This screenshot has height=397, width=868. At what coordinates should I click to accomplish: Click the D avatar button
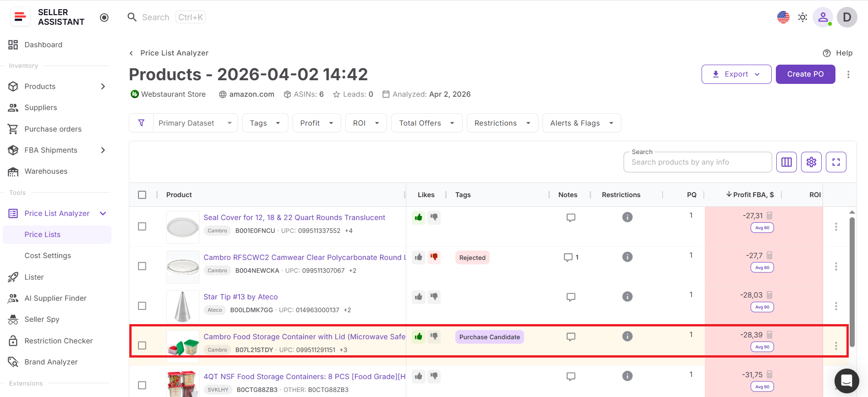[847, 17]
